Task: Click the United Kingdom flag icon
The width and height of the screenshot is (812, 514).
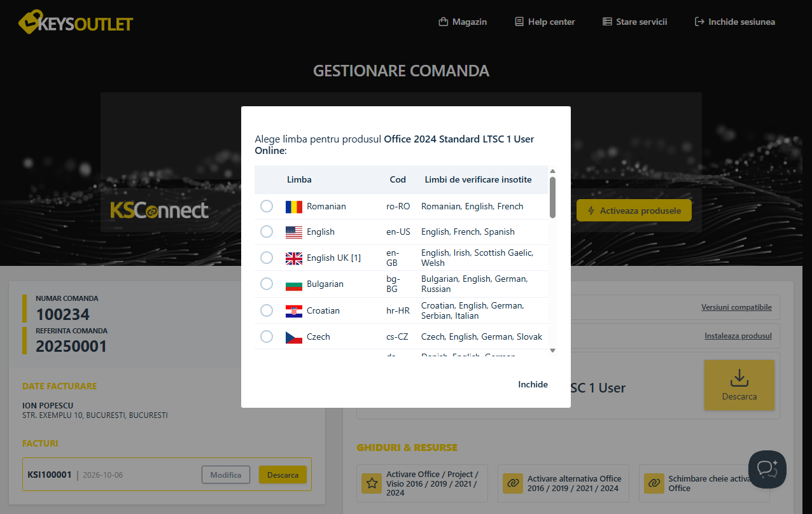Action: 294,258
